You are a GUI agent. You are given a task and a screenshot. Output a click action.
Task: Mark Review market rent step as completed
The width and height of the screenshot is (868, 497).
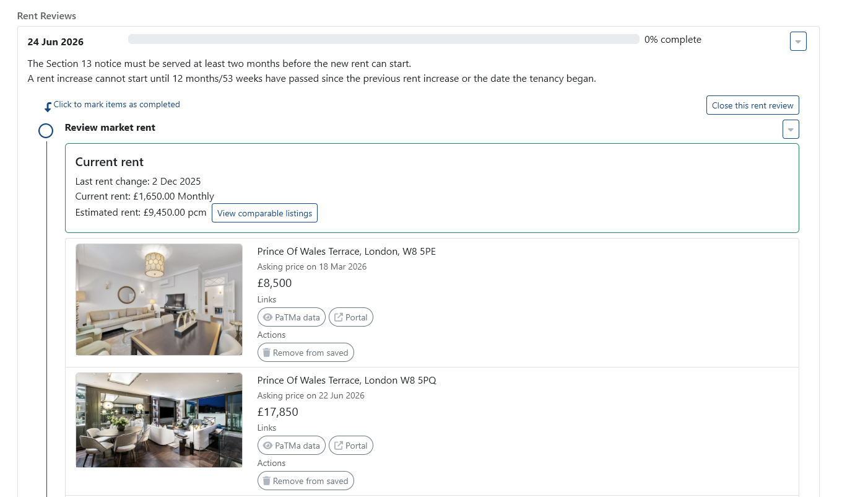coord(46,131)
